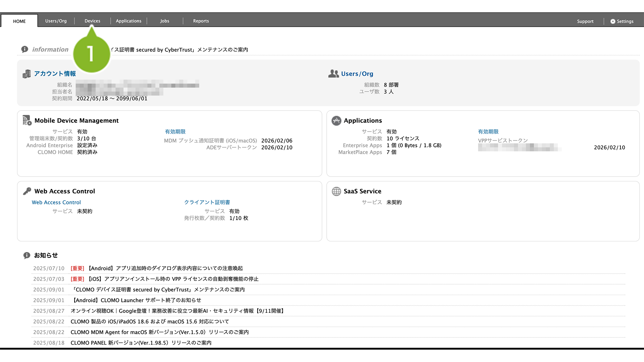
Task: Click the SaaS Service globe icon
Action: pyautogui.click(x=336, y=191)
